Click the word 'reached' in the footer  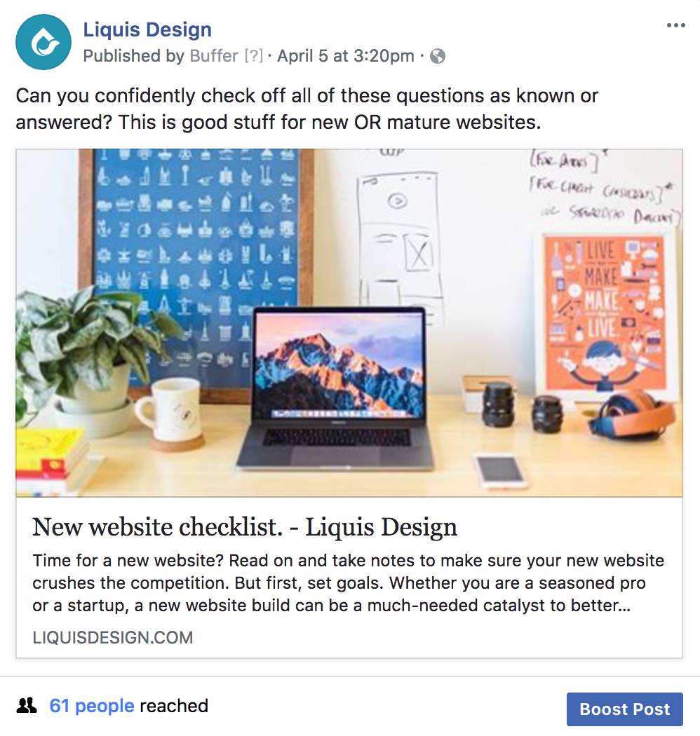[174, 705]
